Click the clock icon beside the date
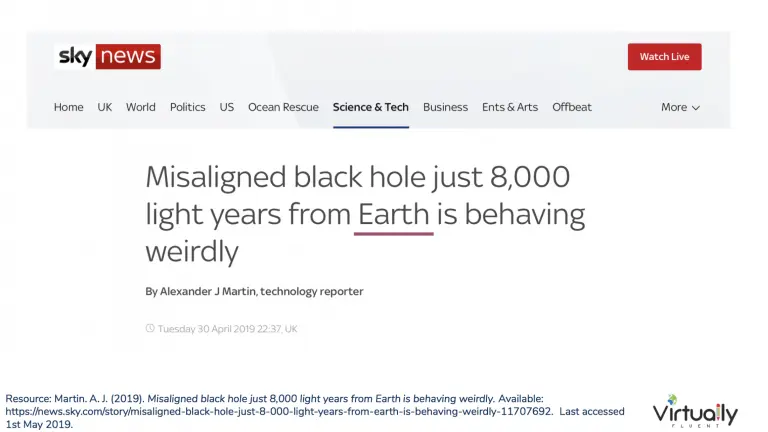This screenshot has height=432, width=768. click(x=150, y=328)
